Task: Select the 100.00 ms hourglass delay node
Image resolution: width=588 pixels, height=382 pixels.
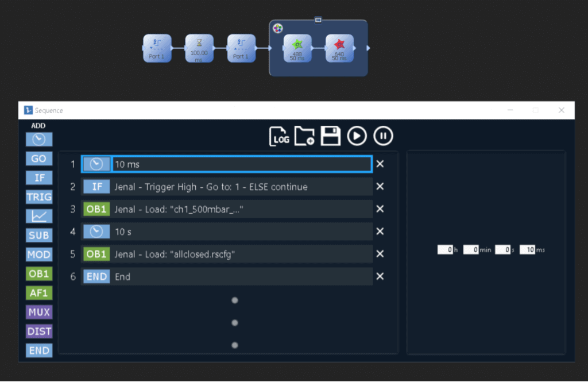Action: [x=199, y=48]
